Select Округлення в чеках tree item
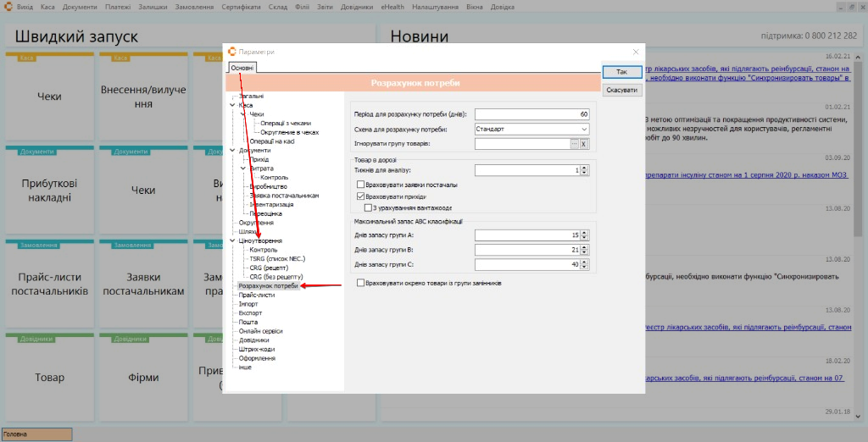Screen dimensions: 868x442 pos(290,132)
